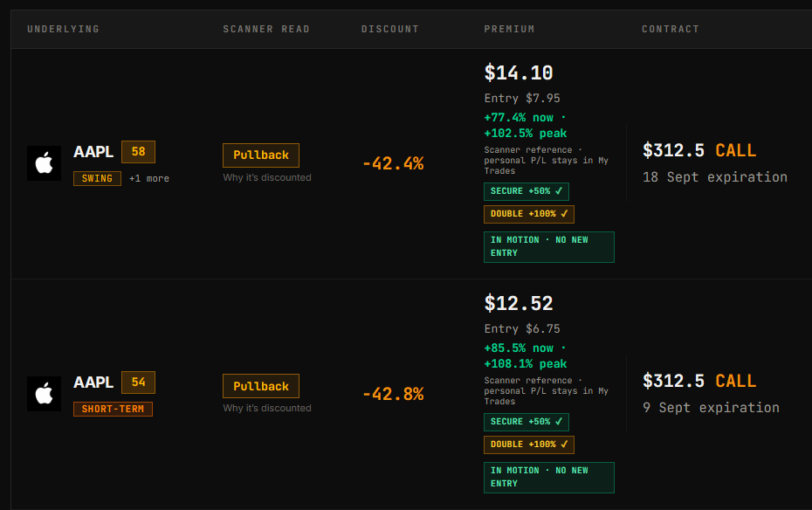
Task: Click DOUBLE +100% badge under $14.10
Action: [529, 214]
